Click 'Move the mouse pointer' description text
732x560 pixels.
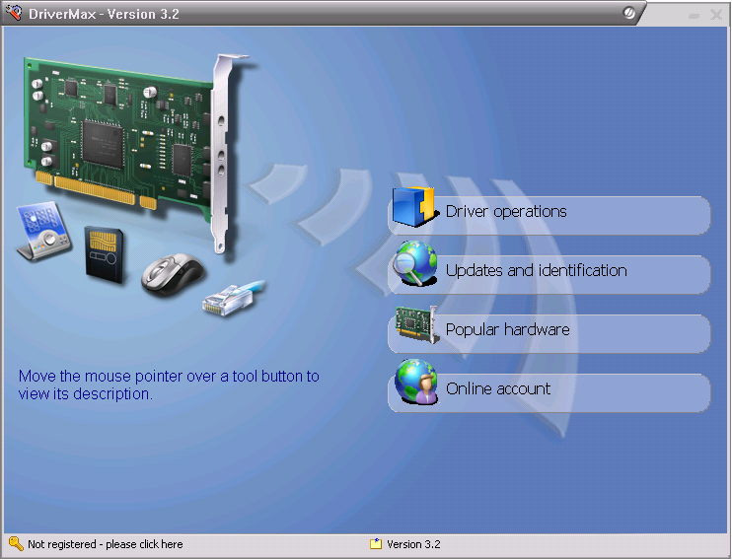point(169,385)
